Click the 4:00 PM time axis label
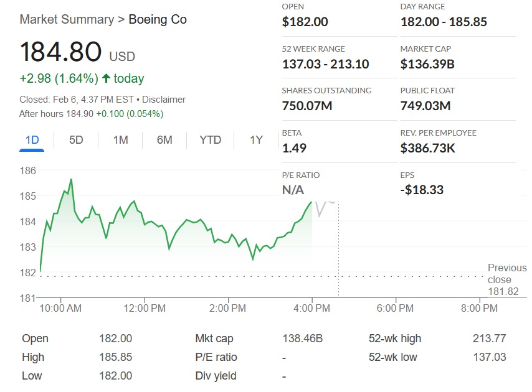532x392 pixels. [311, 308]
